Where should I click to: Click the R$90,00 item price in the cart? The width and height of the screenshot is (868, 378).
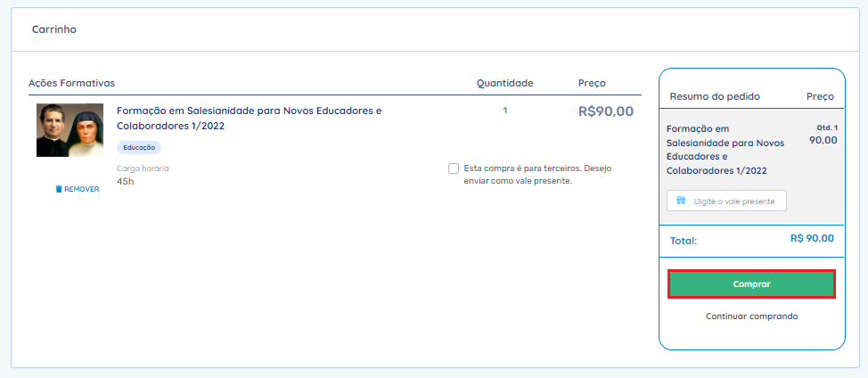click(x=606, y=111)
